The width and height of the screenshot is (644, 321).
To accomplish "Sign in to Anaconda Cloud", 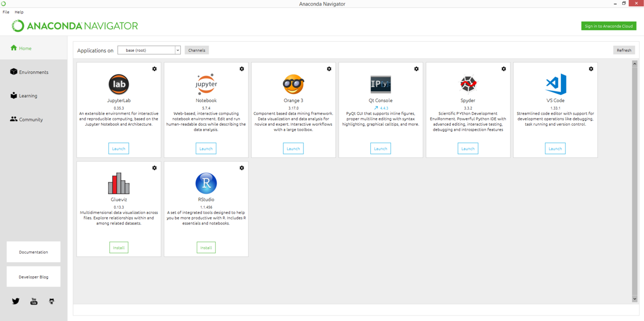I will tap(609, 25).
